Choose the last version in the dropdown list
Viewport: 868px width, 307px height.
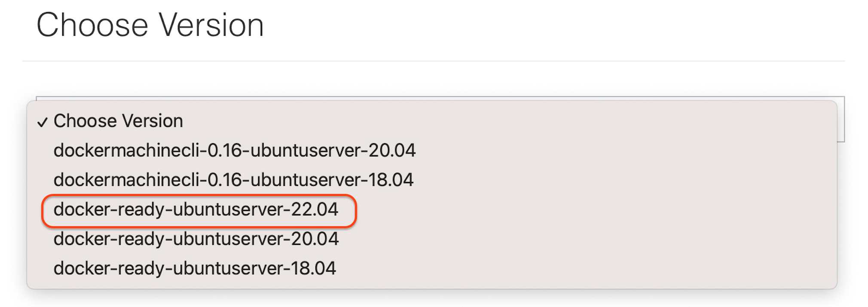coord(195,268)
